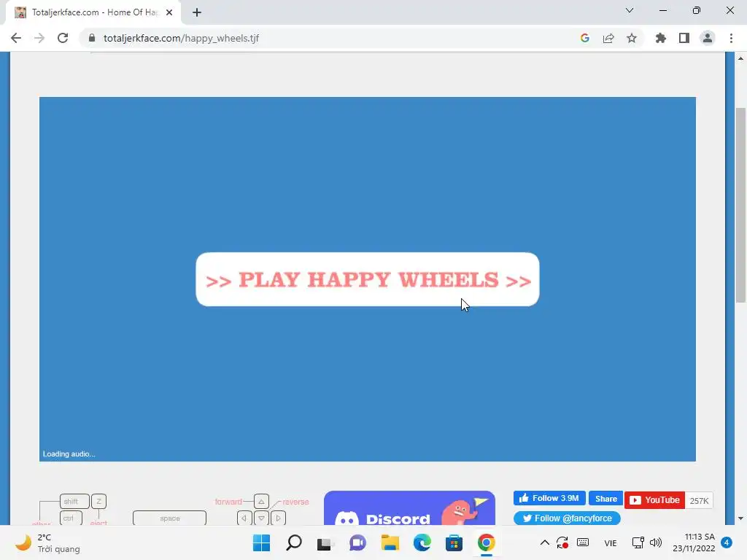The width and height of the screenshot is (747, 560).
Task: Click the Facebook Follow 3.9M button
Action: pyautogui.click(x=549, y=498)
